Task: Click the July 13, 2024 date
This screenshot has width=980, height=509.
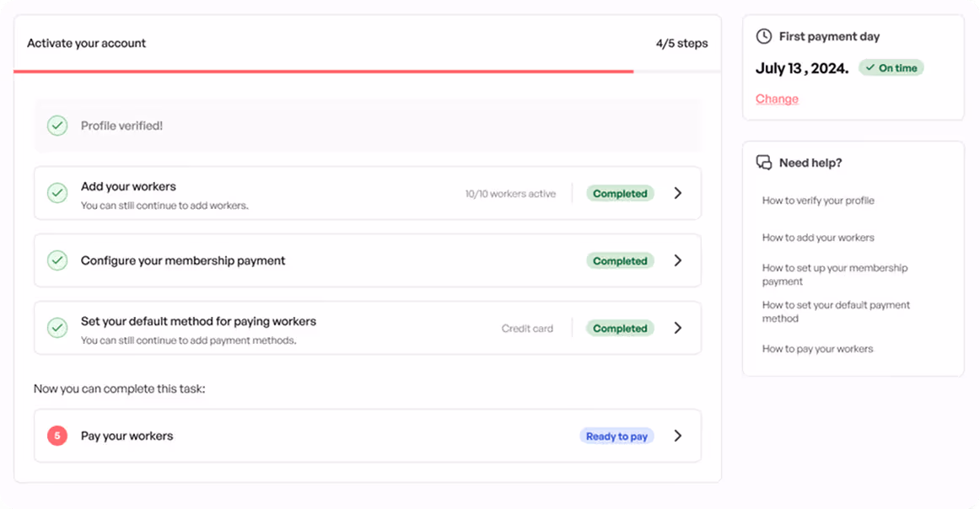Action: [802, 68]
